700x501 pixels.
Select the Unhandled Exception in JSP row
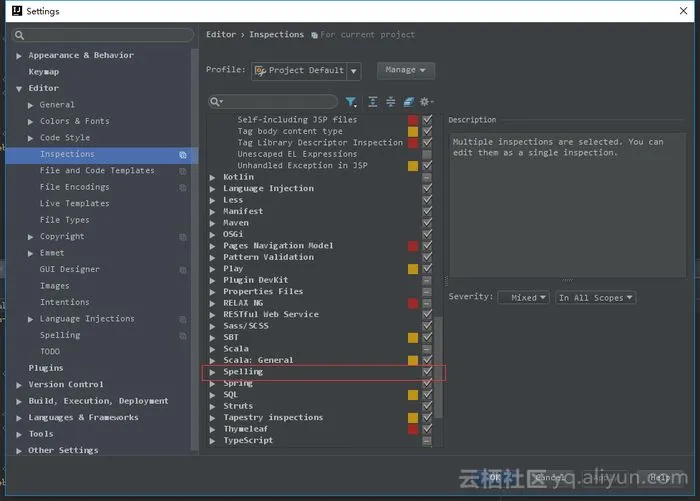322,166
